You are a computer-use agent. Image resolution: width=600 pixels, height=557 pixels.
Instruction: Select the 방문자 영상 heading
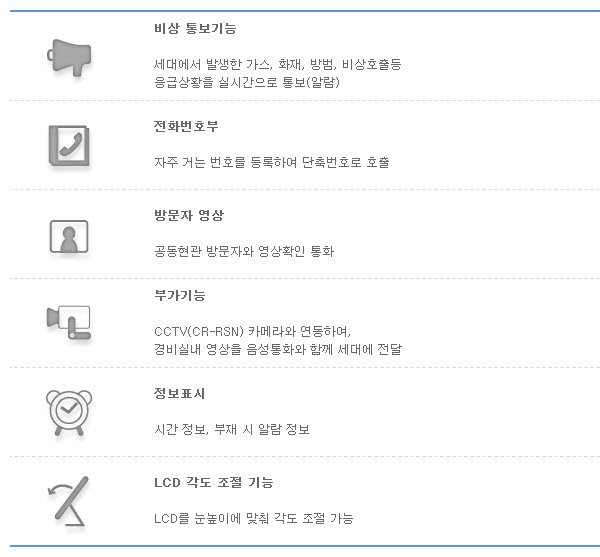click(x=189, y=215)
